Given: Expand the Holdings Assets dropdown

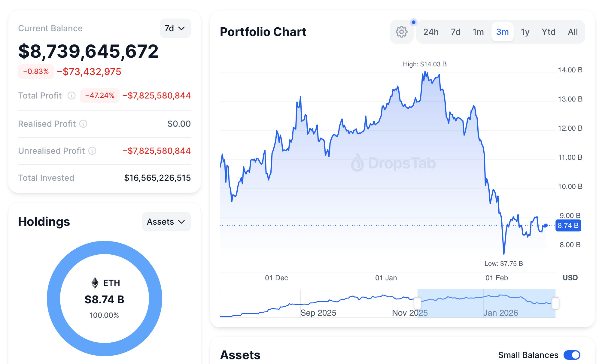Looking at the screenshot, I should [166, 222].
